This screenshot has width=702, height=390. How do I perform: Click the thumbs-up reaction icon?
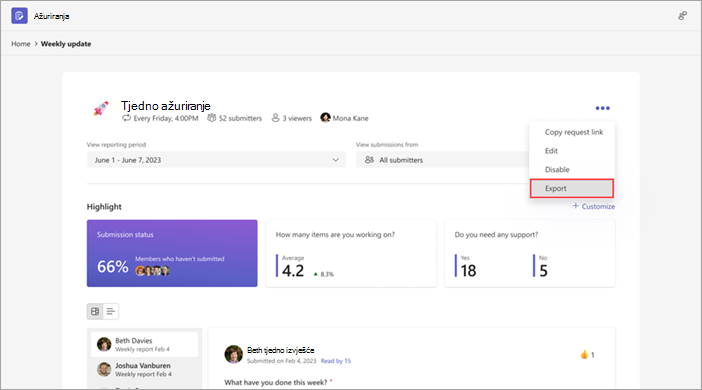[x=584, y=355]
